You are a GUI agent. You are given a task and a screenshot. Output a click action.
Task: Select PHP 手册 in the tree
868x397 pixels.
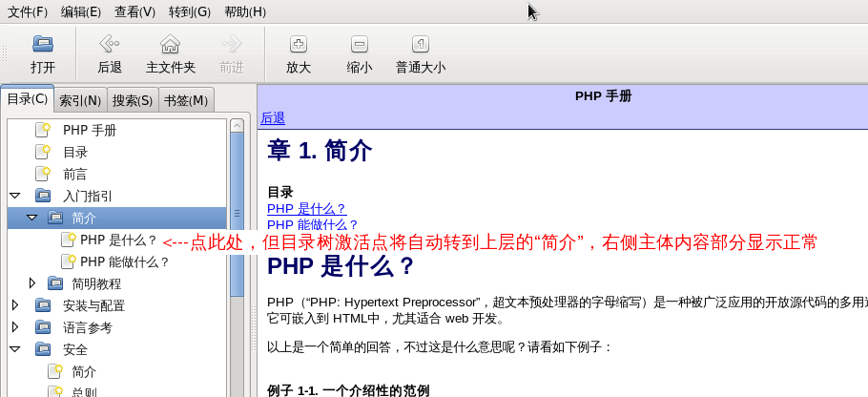pos(90,130)
